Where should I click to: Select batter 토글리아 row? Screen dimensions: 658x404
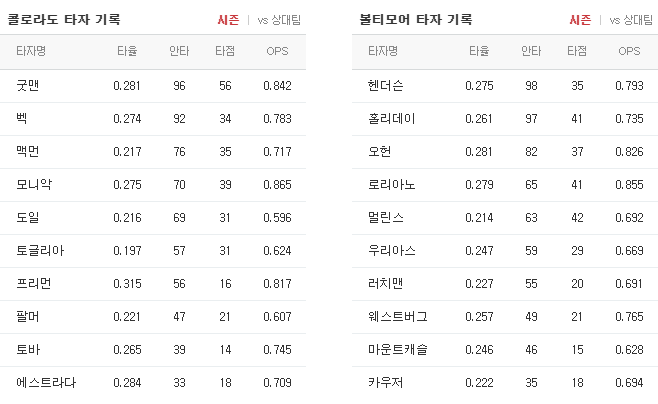pos(153,251)
